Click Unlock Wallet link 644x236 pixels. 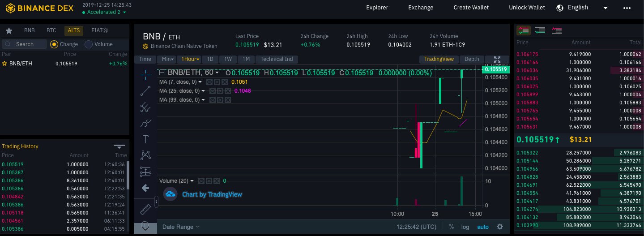tap(527, 8)
